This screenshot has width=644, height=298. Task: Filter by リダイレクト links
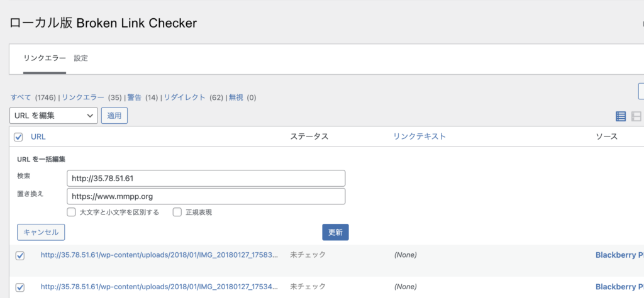pyautogui.click(x=184, y=97)
